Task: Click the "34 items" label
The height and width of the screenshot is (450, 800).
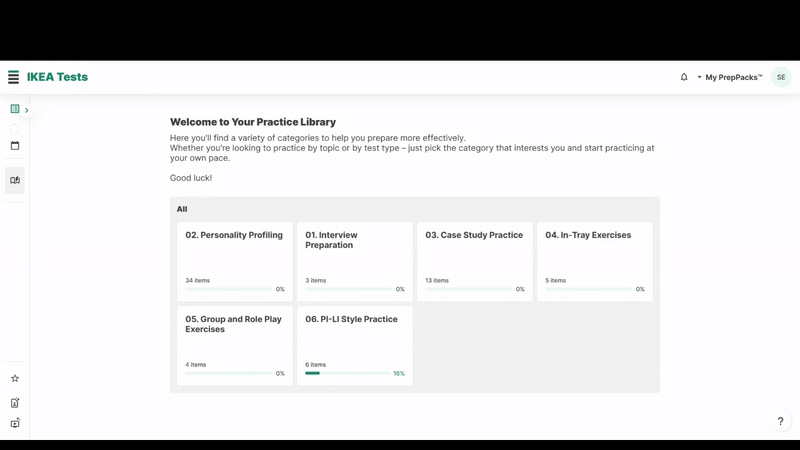Action: click(197, 281)
